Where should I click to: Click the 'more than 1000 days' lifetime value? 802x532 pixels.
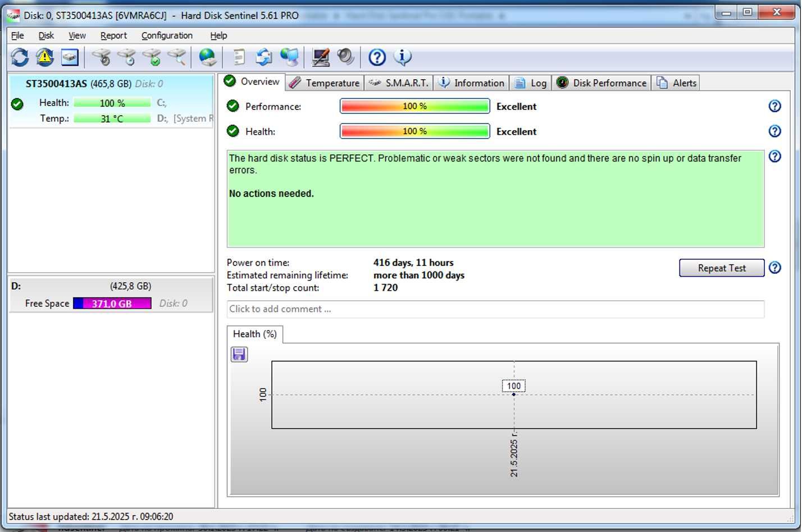coord(419,276)
